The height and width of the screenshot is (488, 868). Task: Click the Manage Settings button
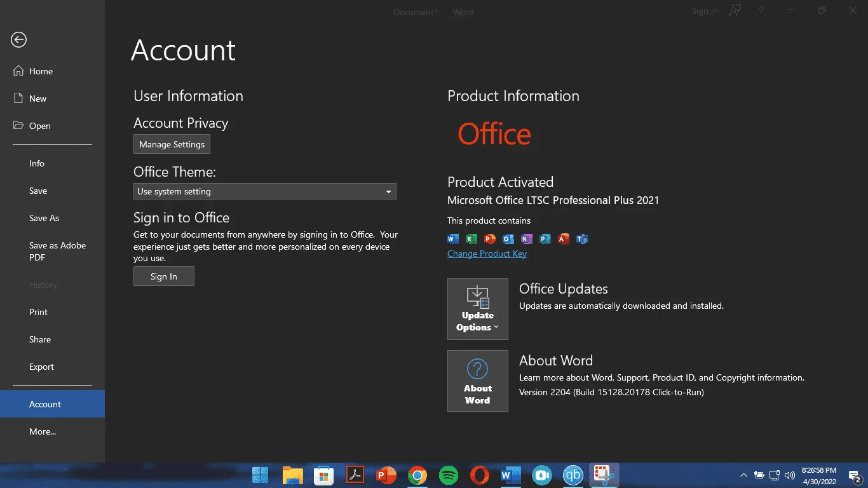pyautogui.click(x=172, y=144)
